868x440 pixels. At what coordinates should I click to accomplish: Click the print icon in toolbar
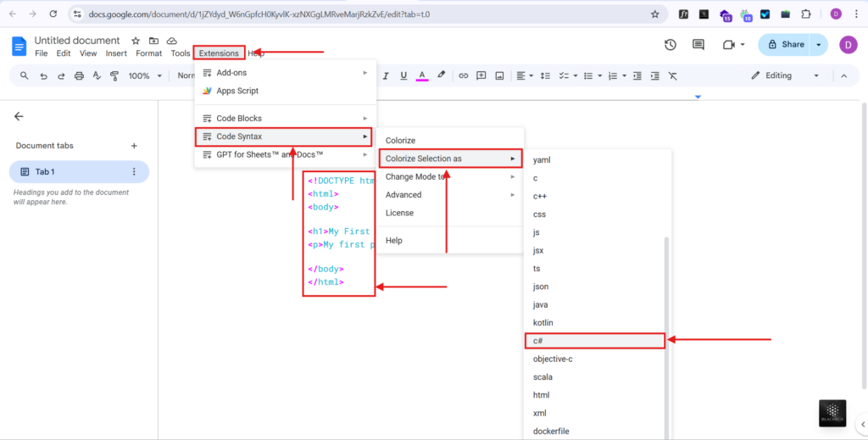79,75
